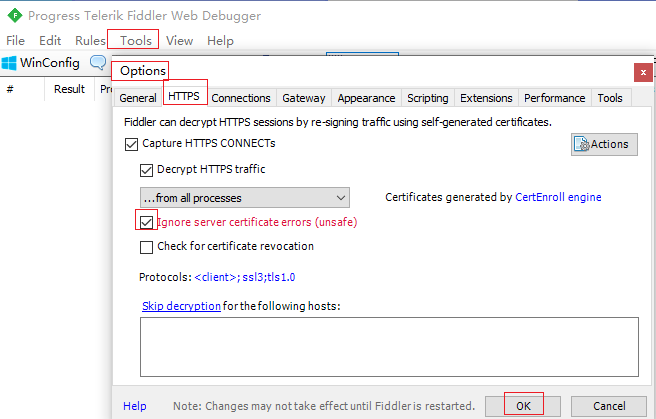
Task: Open WinConfig from the toolbar
Action: click(41, 63)
